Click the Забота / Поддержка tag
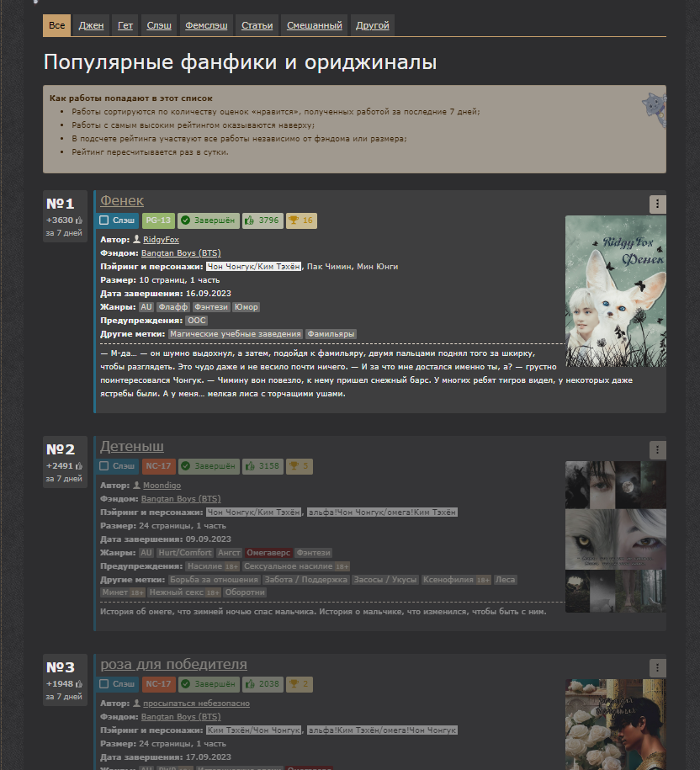Viewport: 700px width, 770px height. (x=305, y=580)
